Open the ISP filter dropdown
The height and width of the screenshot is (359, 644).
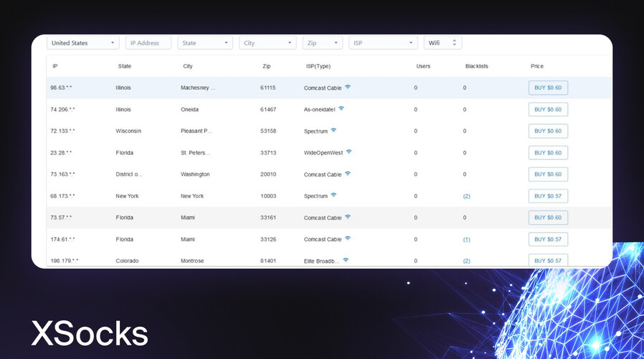(x=383, y=43)
